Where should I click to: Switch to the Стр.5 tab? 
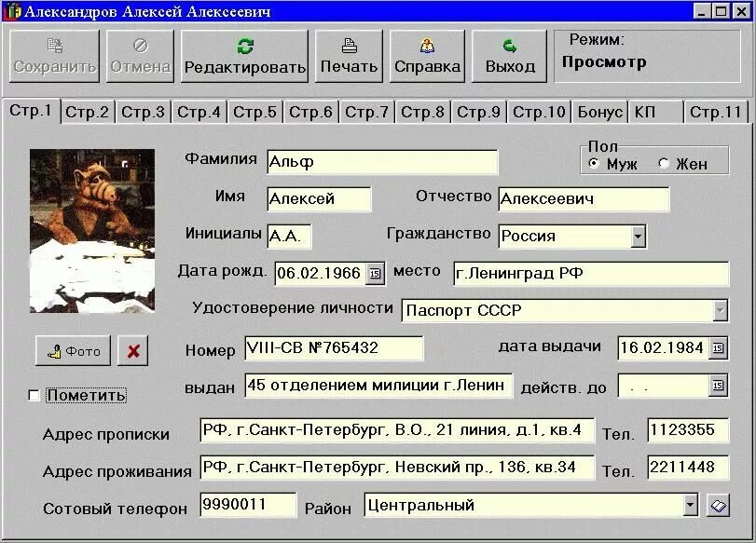[x=255, y=112]
